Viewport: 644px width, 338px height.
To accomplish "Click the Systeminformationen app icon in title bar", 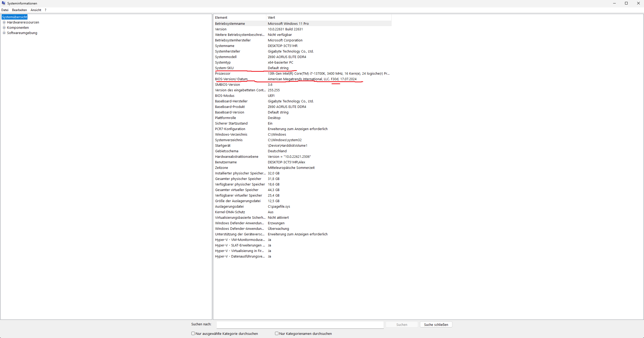I will click(x=3, y=3).
